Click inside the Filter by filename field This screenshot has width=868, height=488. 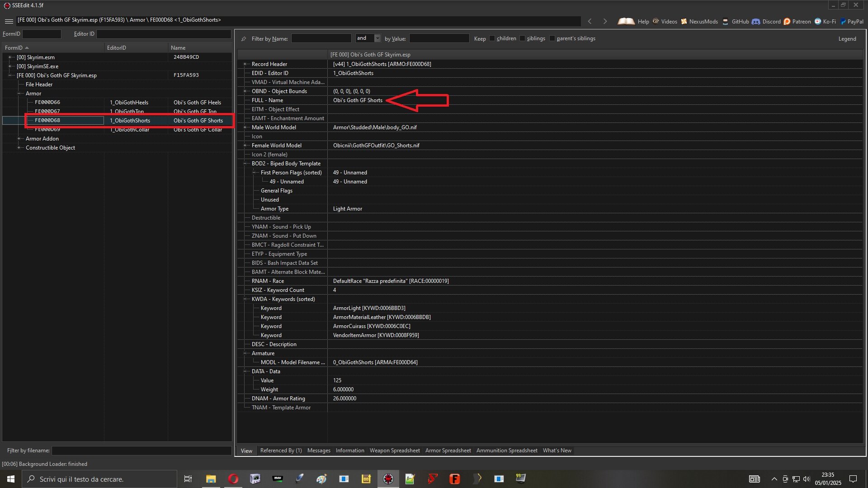pos(142,450)
